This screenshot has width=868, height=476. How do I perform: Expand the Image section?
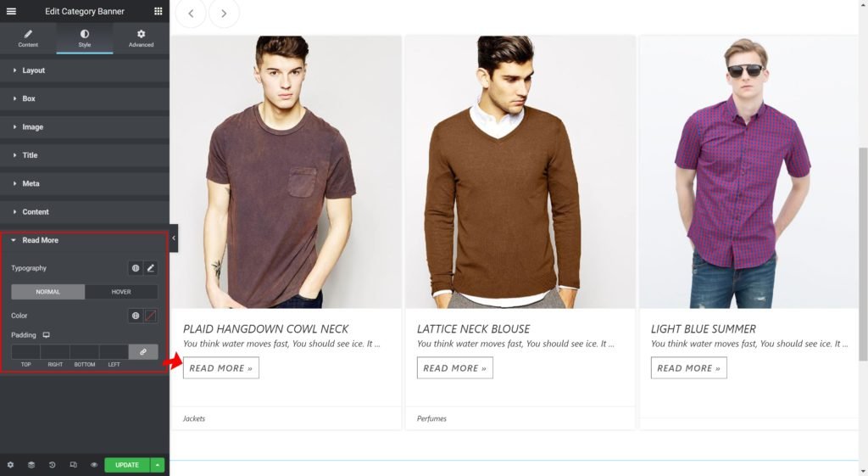tap(32, 127)
